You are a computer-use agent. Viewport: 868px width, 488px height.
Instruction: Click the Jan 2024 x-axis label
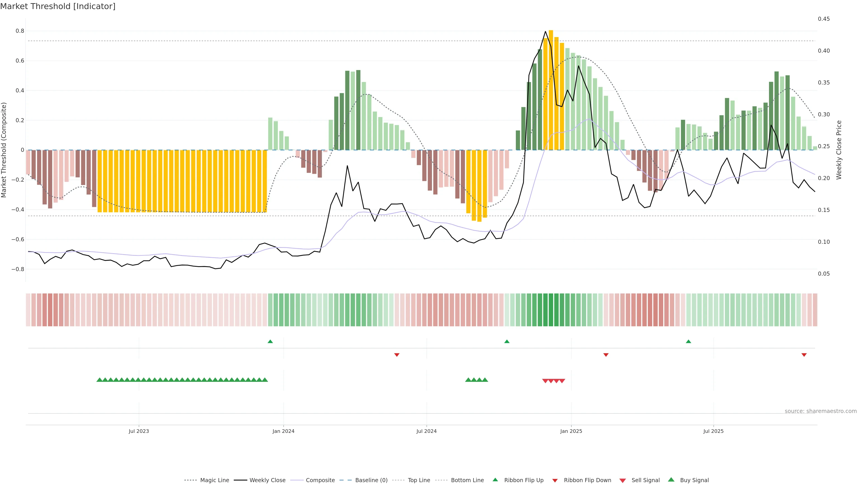[x=283, y=431]
